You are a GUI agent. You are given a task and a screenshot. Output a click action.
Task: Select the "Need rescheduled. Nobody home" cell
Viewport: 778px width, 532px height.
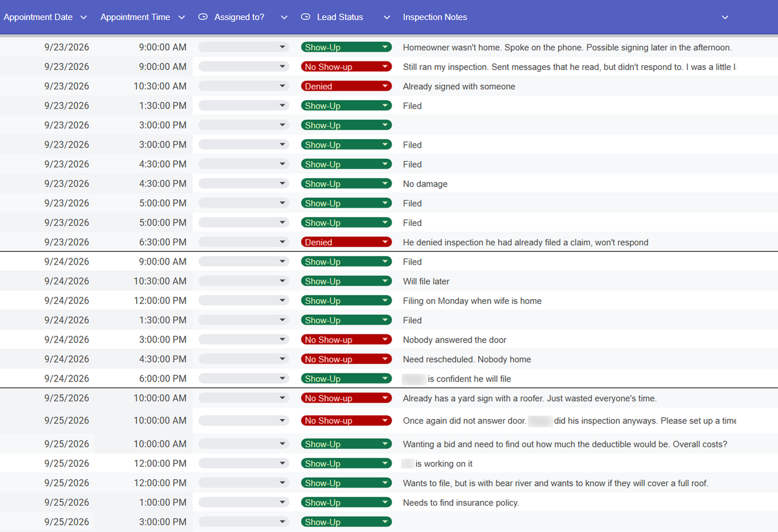pyautogui.click(x=467, y=359)
